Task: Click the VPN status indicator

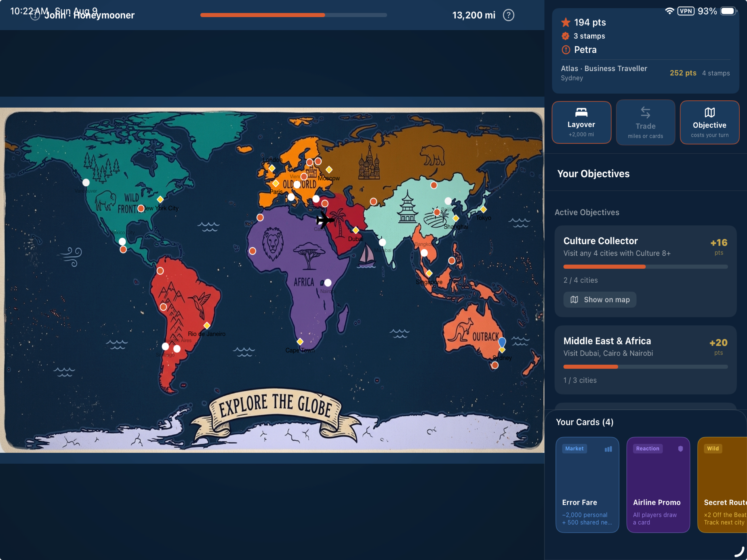Action: [x=686, y=11]
